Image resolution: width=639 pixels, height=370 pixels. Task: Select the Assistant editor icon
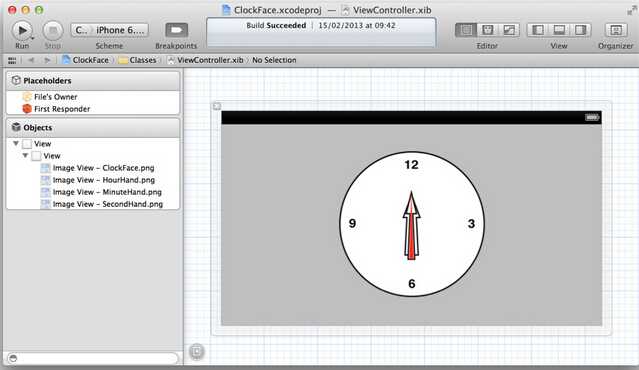(487, 30)
